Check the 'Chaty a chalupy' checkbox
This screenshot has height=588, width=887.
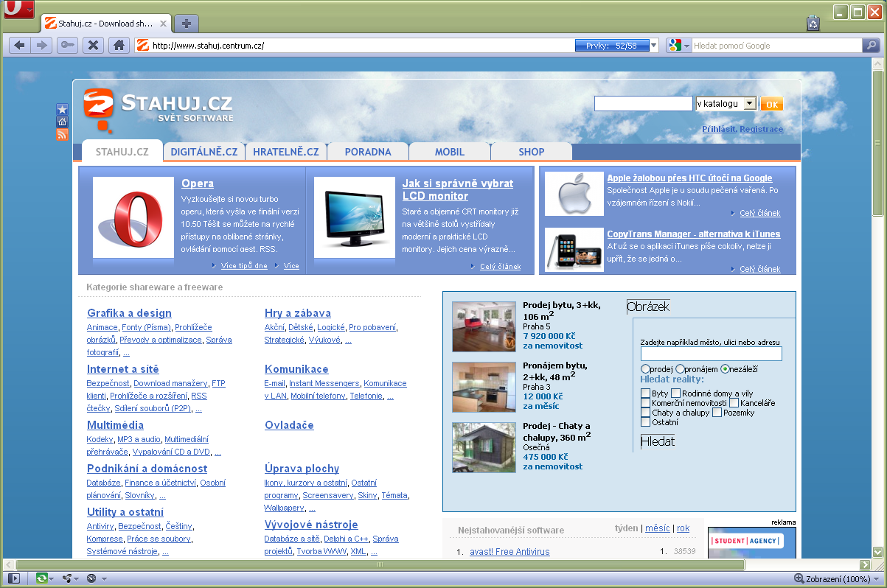point(646,413)
